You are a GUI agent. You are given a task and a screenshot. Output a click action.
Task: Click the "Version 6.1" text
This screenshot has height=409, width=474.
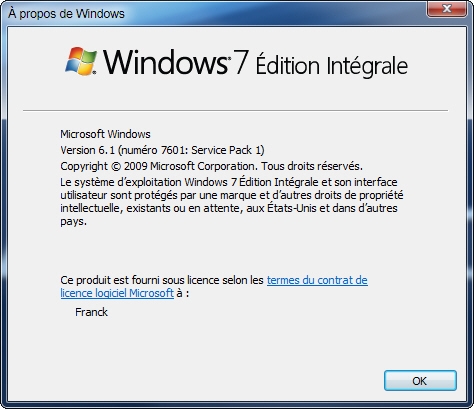(x=87, y=150)
